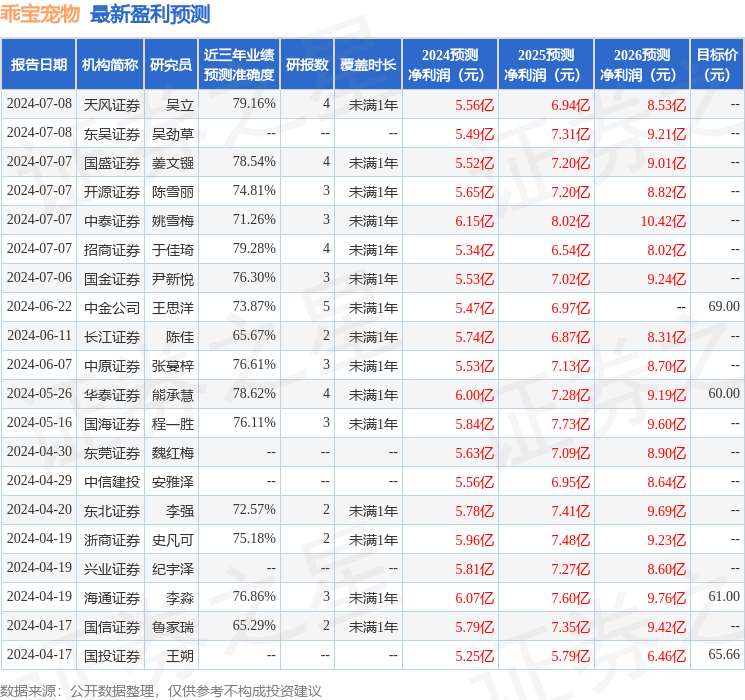Click the research report count 5
This screenshot has width=745, height=700.
point(326,306)
